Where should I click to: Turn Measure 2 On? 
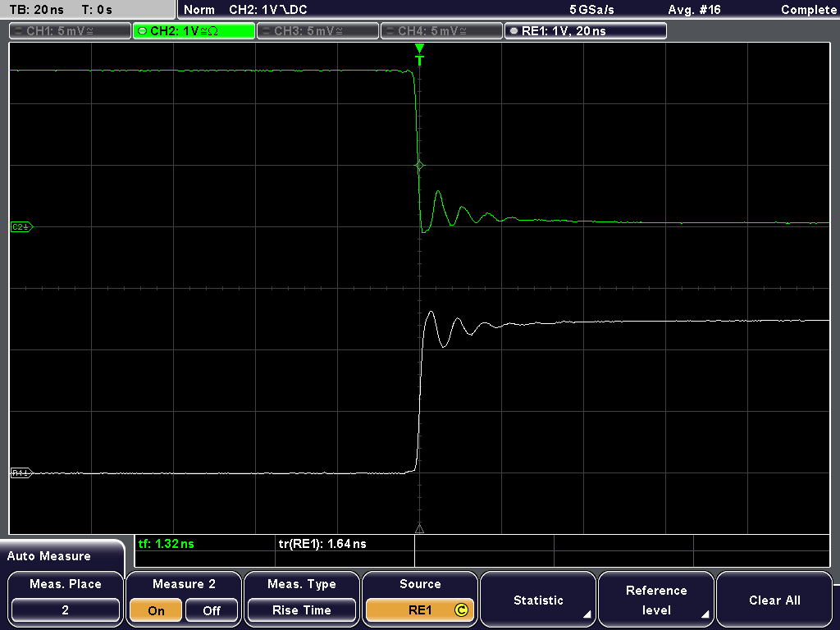coord(157,610)
